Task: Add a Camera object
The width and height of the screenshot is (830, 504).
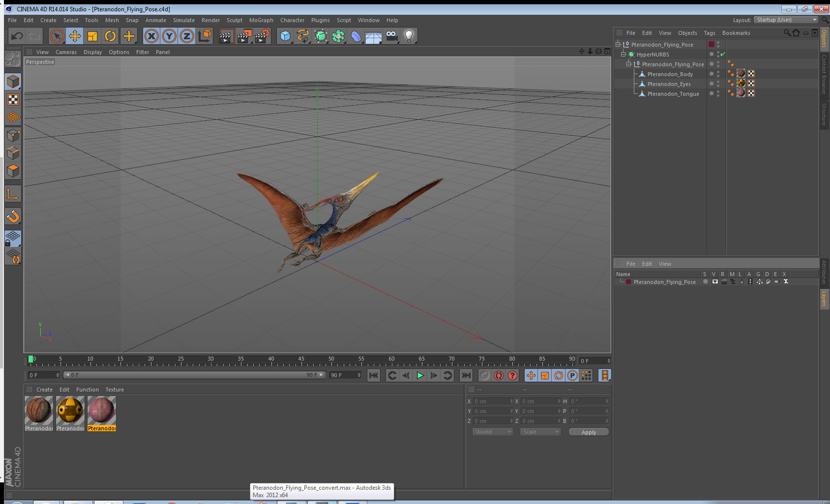Action: pos(391,36)
